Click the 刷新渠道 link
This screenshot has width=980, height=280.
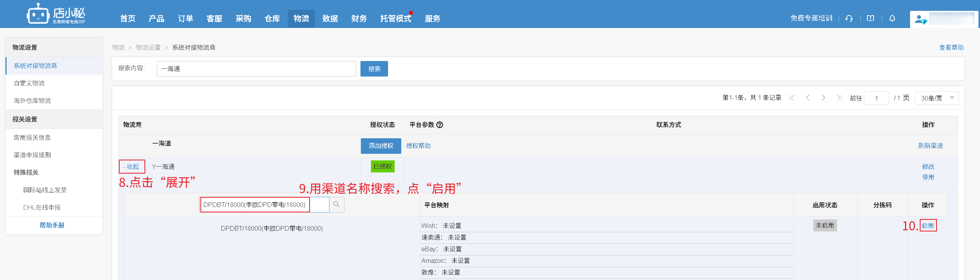pyautogui.click(x=930, y=146)
